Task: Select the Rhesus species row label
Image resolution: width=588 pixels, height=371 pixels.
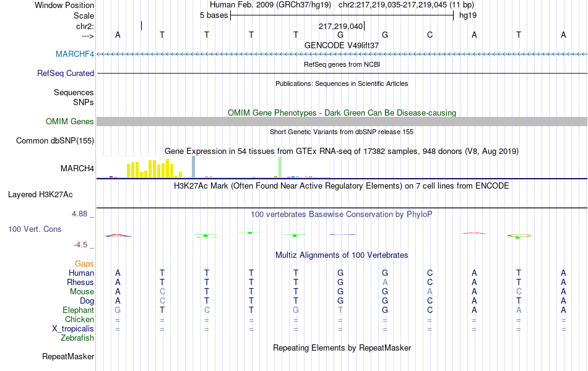Action: (x=80, y=282)
